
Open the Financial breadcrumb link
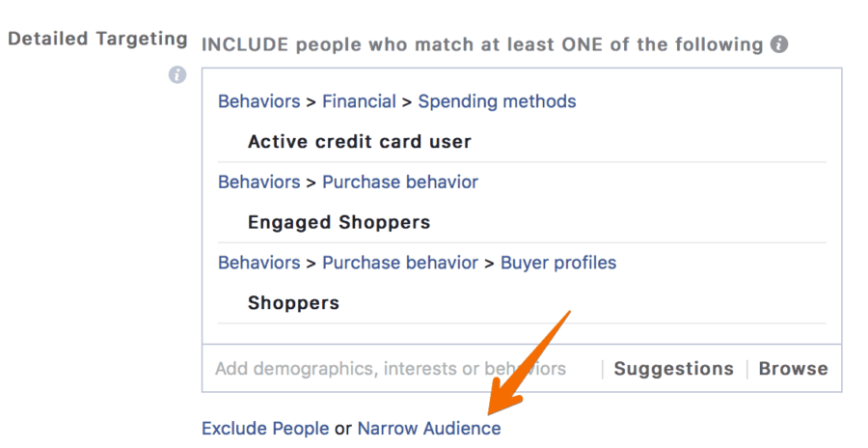point(360,101)
